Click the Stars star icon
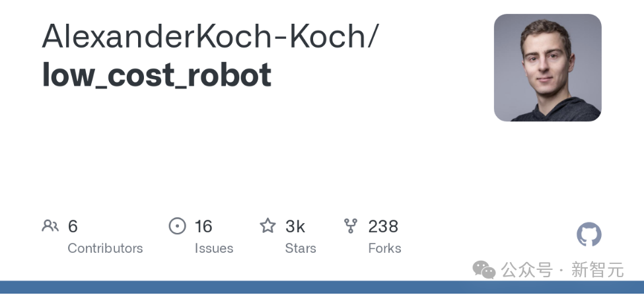644x295 pixels. [268, 226]
